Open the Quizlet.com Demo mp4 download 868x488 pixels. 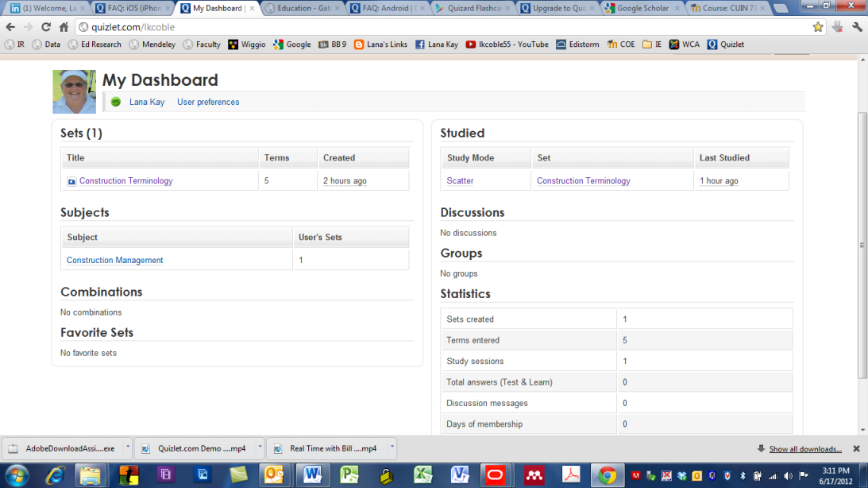coord(195,449)
